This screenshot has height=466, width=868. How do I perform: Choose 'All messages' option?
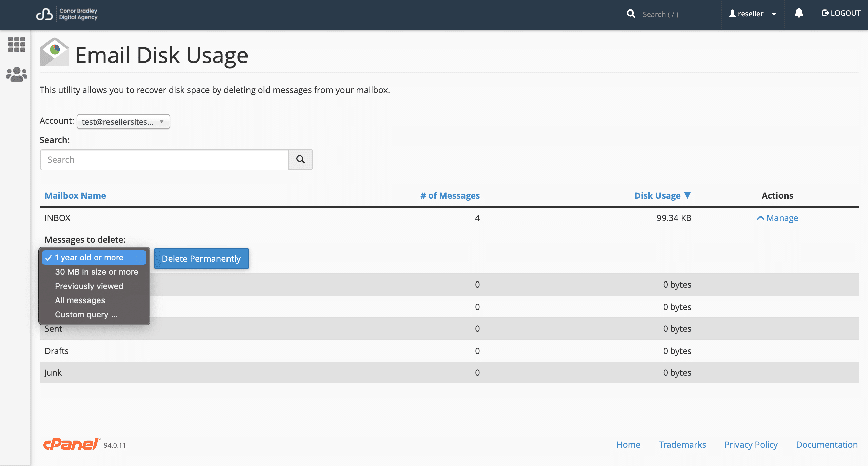(94, 300)
